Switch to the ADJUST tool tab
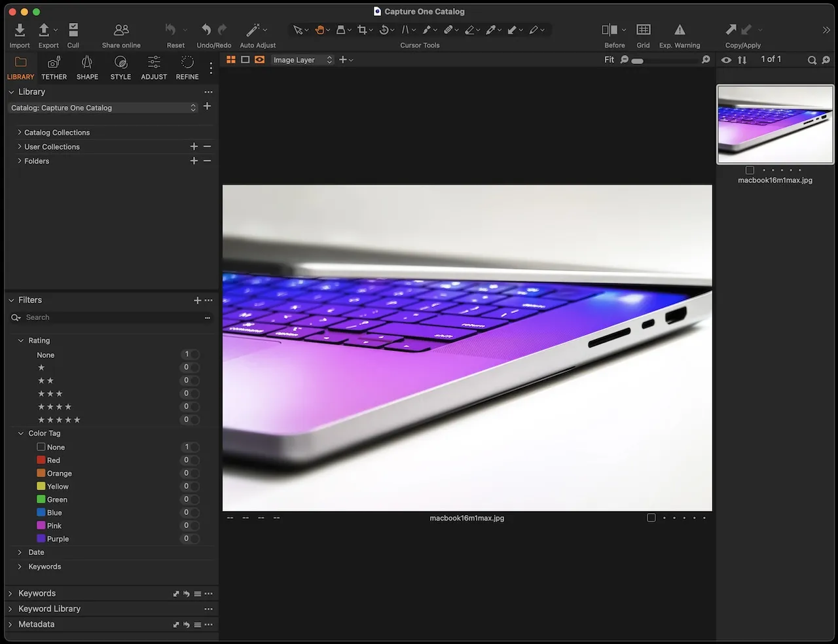838x644 pixels. coord(153,65)
